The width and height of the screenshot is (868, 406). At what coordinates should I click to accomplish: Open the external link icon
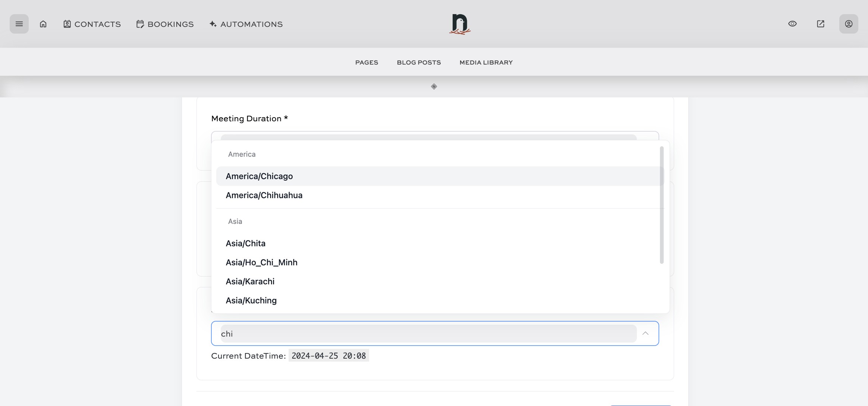pos(820,24)
